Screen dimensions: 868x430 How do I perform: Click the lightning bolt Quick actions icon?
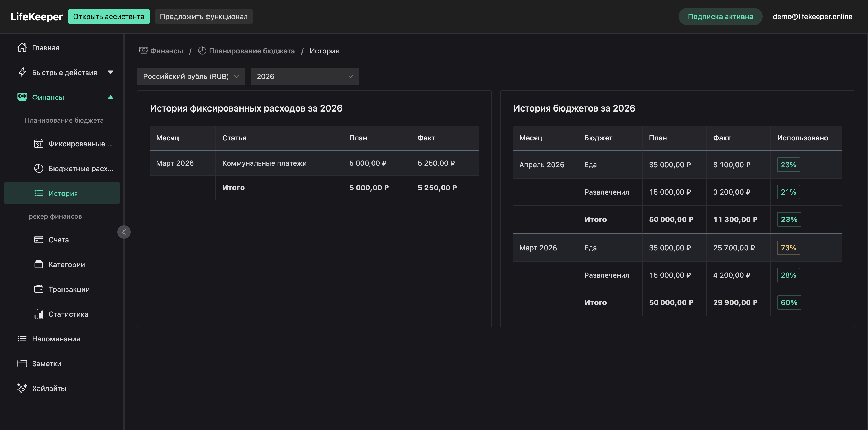click(x=22, y=72)
